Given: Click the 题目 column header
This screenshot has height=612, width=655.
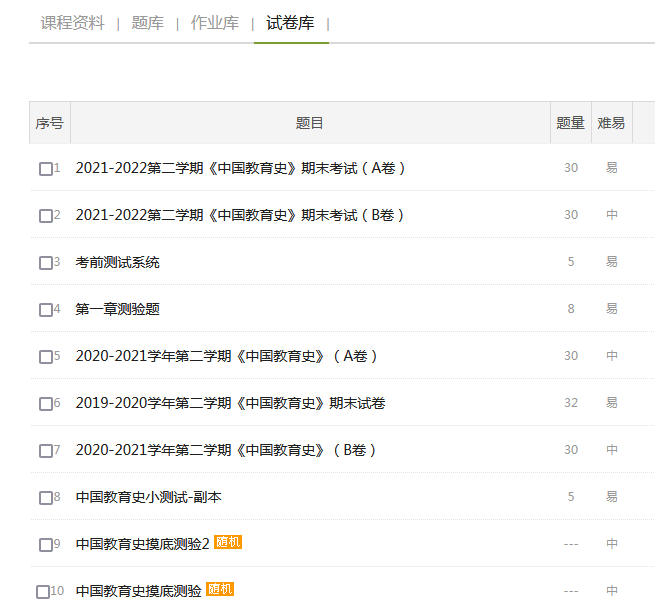Looking at the screenshot, I should click(310, 123).
